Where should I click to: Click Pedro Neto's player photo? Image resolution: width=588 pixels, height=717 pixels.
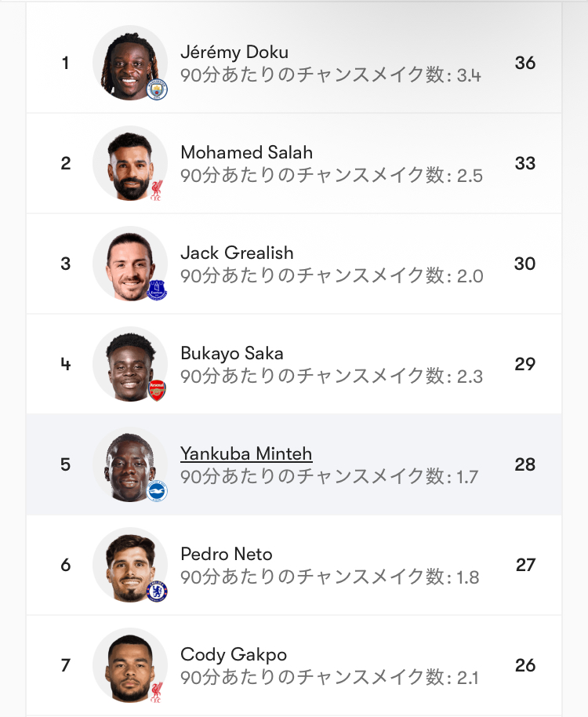[128, 563]
